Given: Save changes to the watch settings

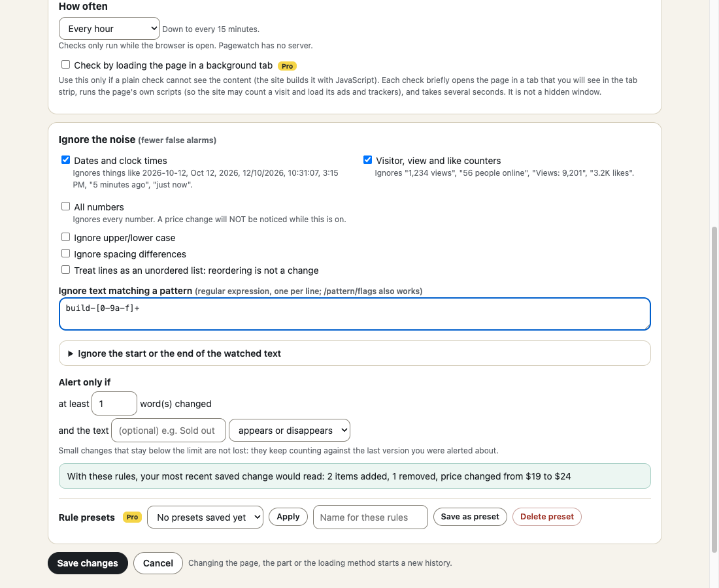Looking at the screenshot, I should point(88,563).
